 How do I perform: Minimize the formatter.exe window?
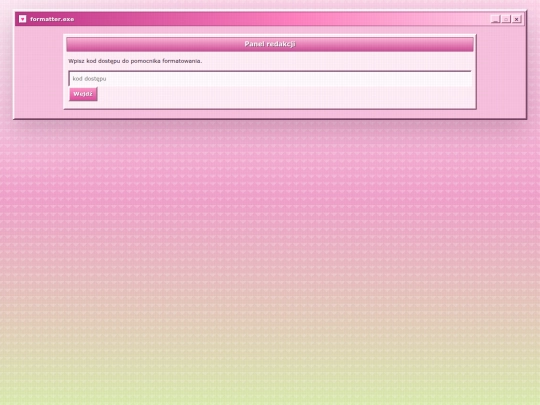tap(495, 19)
